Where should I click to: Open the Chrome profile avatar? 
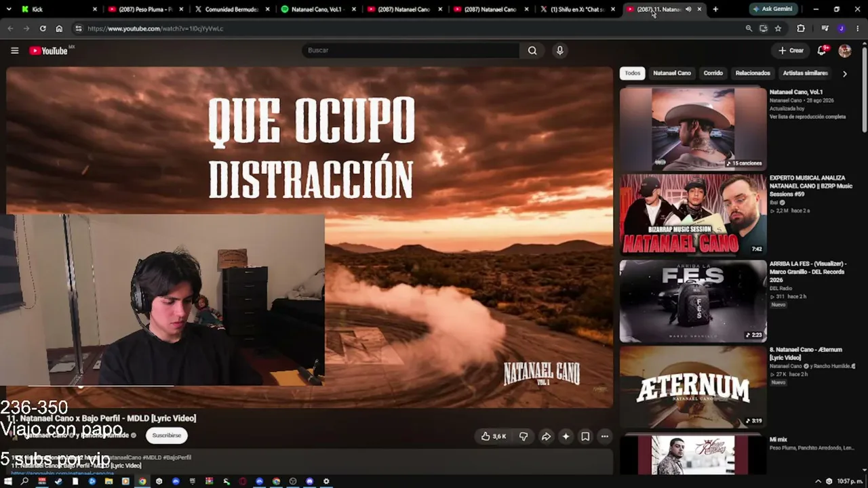pyautogui.click(x=842, y=28)
